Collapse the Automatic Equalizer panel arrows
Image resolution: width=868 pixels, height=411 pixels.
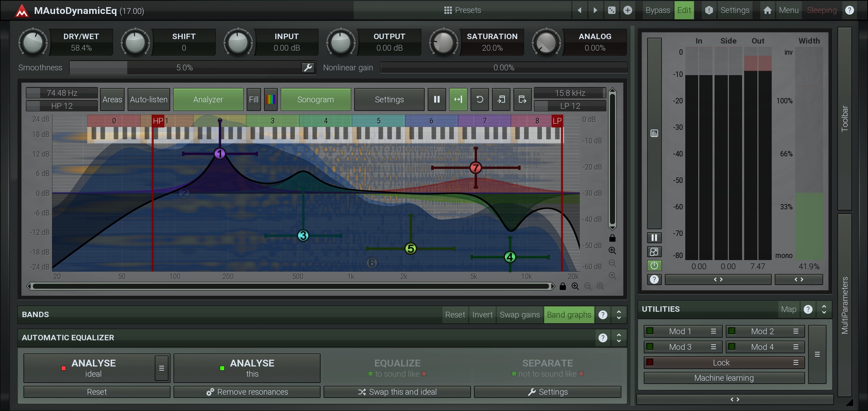pos(619,338)
